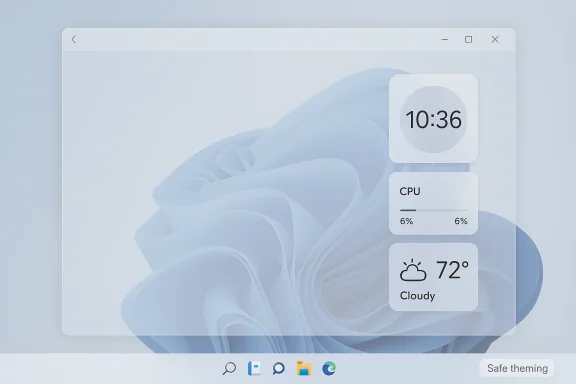Launch File Explorer from taskbar

pyautogui.click(x=304, y=368)
